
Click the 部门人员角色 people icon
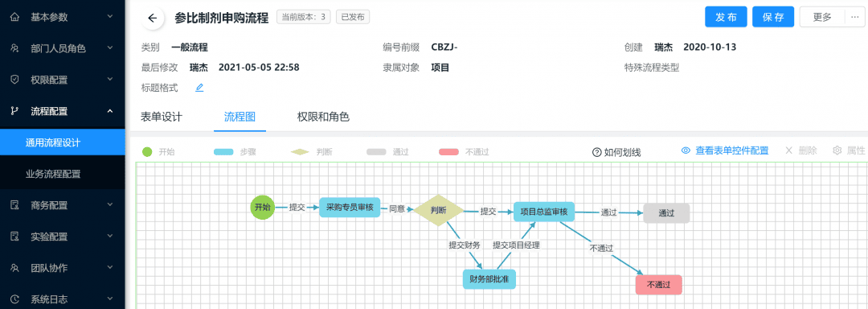15,48
